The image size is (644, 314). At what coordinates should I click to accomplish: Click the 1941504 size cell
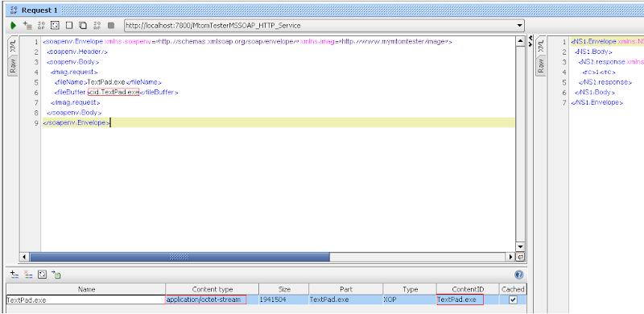tap(284, 300)
